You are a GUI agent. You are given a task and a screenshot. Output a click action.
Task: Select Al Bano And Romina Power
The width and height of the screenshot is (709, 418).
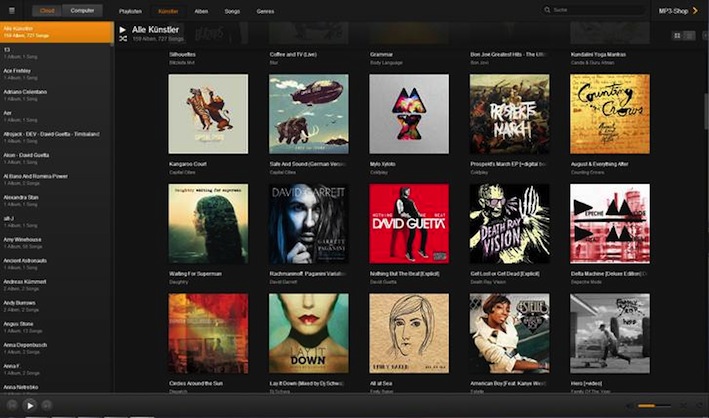coord(57,180)
